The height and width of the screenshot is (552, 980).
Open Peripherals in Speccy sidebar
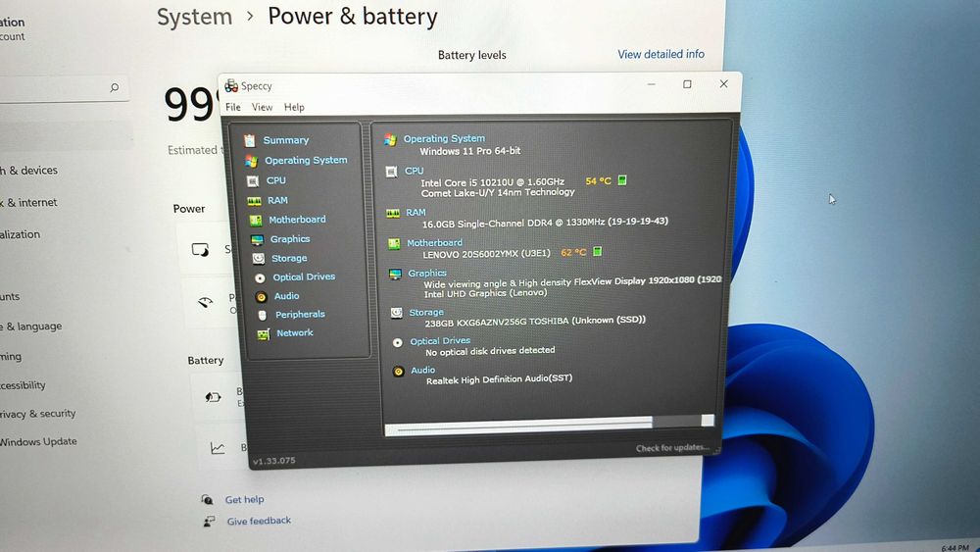(x=300, y=315)
